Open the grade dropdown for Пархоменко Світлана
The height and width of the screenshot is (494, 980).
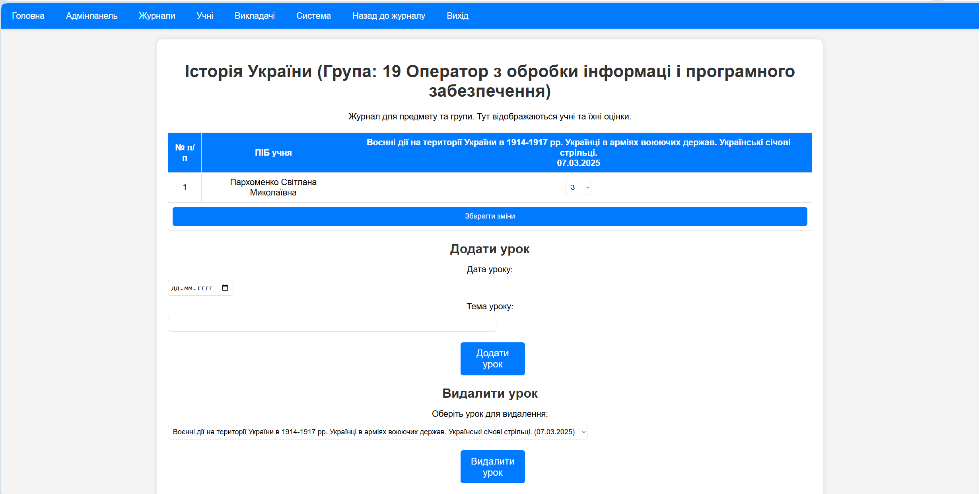[x=578, y=187]
